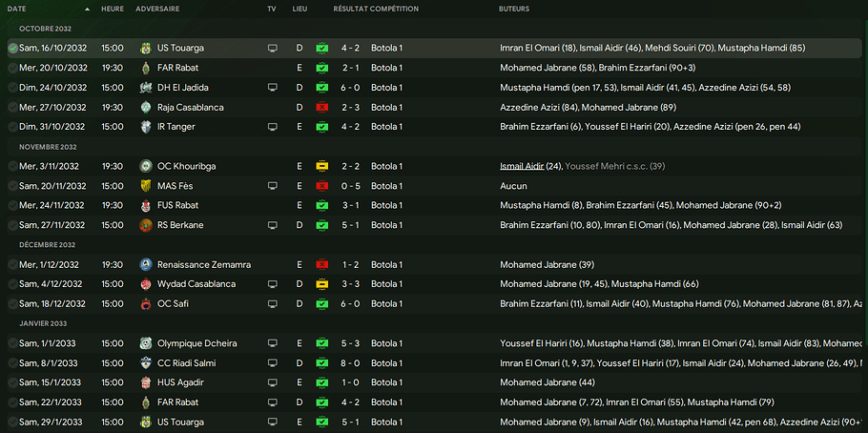Open Ismail Aidir from the OC Khouribga match
The height and width of the screenshot is (433, 868).
pos(521,166)
